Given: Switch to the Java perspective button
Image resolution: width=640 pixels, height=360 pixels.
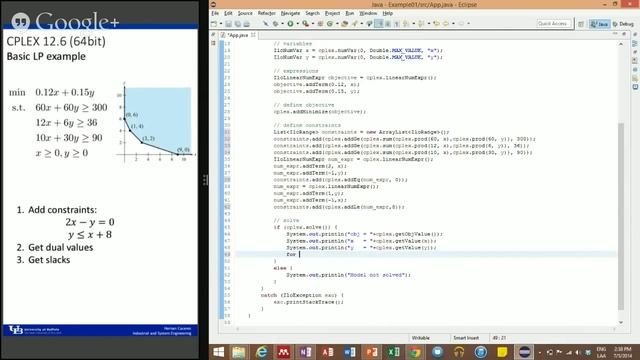Looking at the screenshot, I should tap(600, 24).
